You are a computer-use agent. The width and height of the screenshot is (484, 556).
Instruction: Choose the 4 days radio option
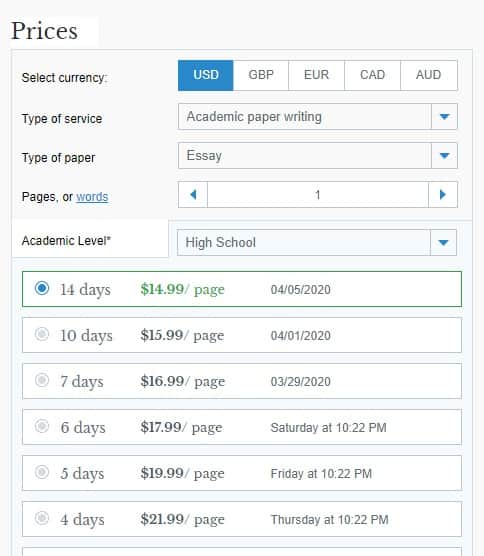tap(42, 518)
